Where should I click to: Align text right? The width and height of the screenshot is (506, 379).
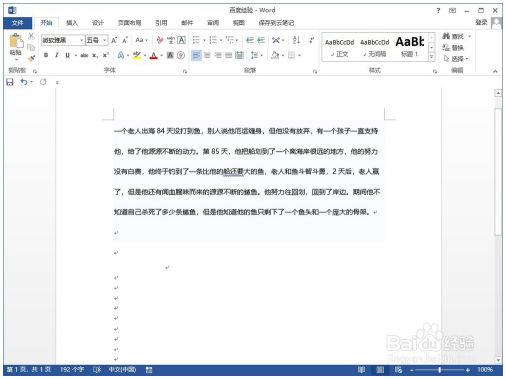(x=218, y=55)
